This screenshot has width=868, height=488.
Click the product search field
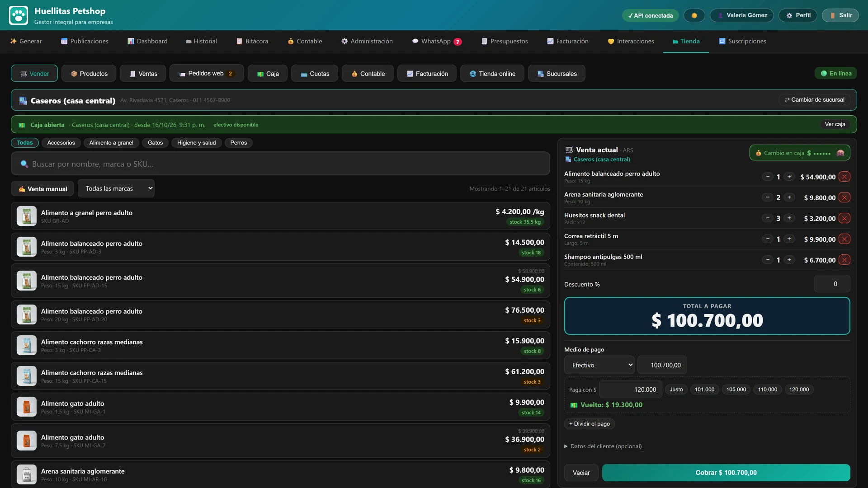[x=280, y=164]
